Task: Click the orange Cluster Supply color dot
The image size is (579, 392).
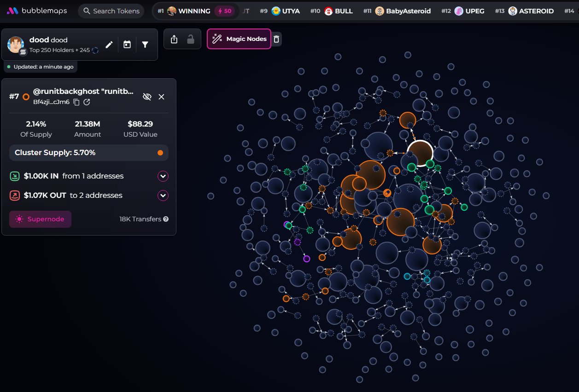Action: point(160,153)
